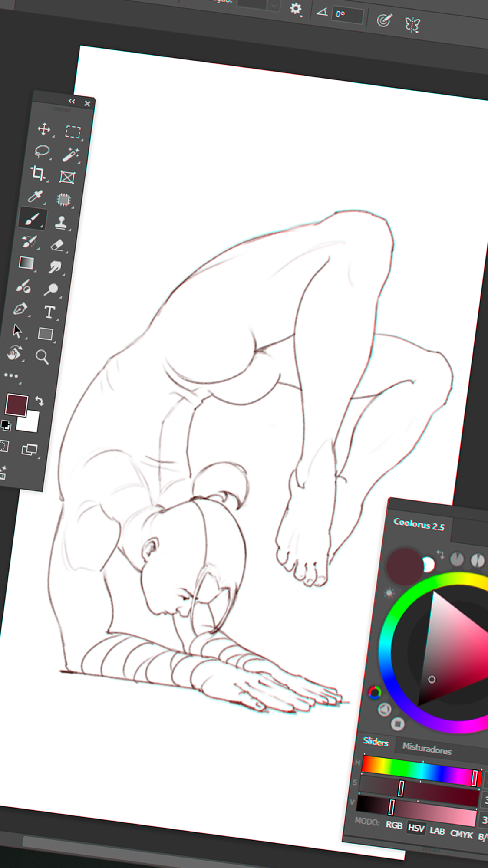Choose the Eyedropper tool
This screenshot has height=868, width=488.
[35, 197]
